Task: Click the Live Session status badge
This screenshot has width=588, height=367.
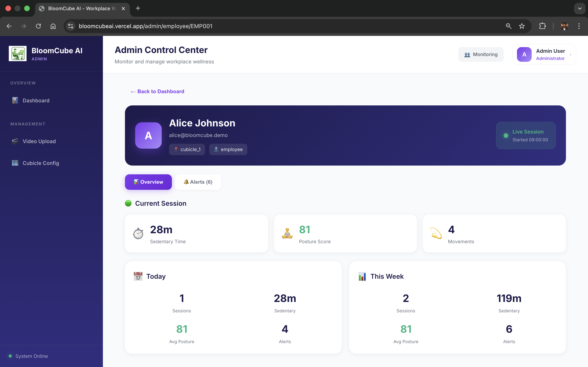Action: (526, 135)
